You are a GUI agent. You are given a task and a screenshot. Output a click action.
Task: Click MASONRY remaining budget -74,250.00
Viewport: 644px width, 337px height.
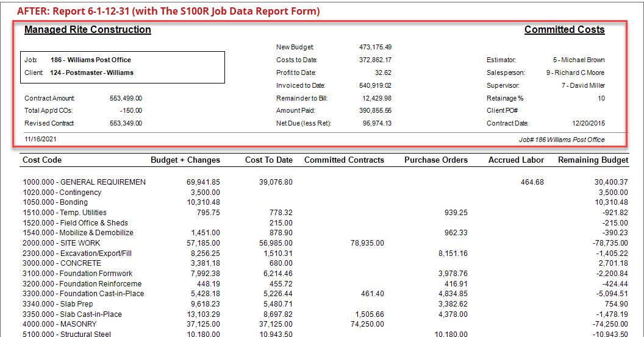coord(610,324)
